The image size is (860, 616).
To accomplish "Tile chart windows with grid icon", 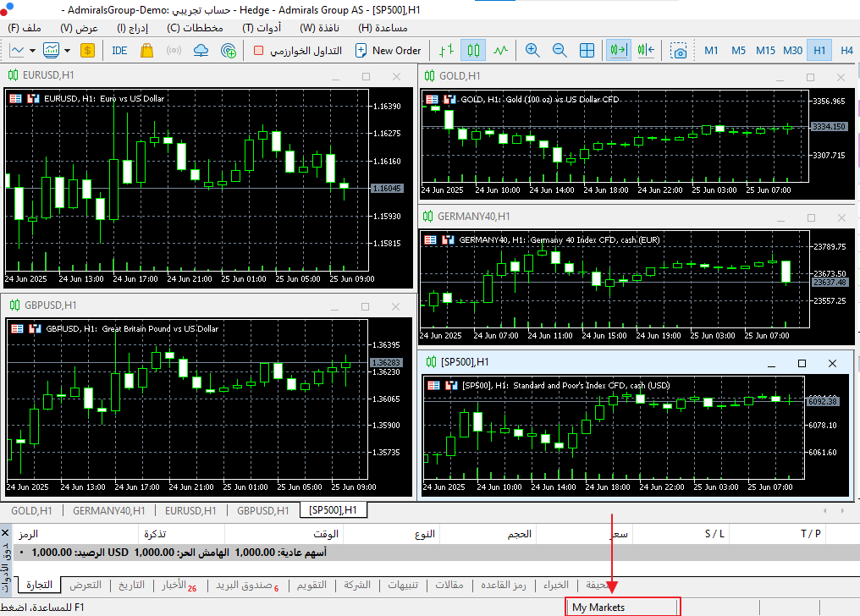I will coord(587,51).
